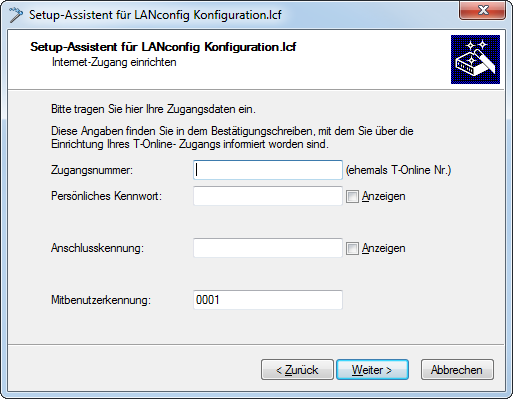Image resolution: width=513 pixels, height=399 pixels.
Task: Click the router wizard icon in header
Action: (x=475, y=59)
